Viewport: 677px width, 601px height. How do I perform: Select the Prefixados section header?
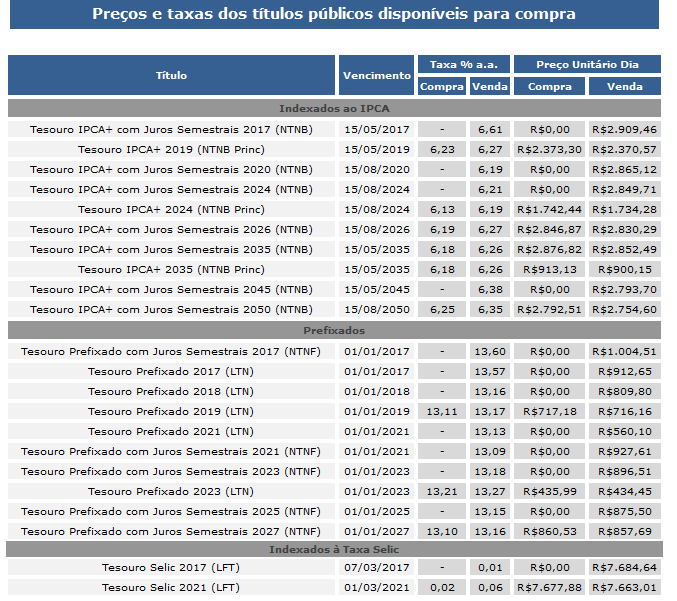pos(334,330)
